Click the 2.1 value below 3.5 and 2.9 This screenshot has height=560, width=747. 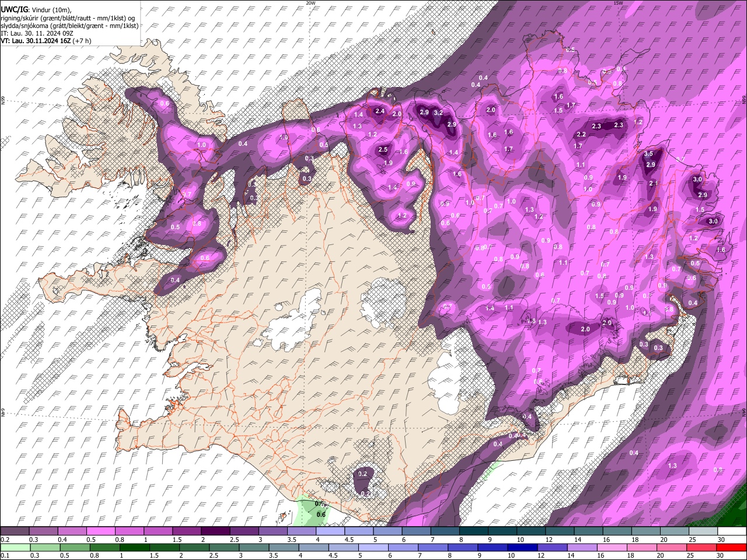(x=654, y=183)
